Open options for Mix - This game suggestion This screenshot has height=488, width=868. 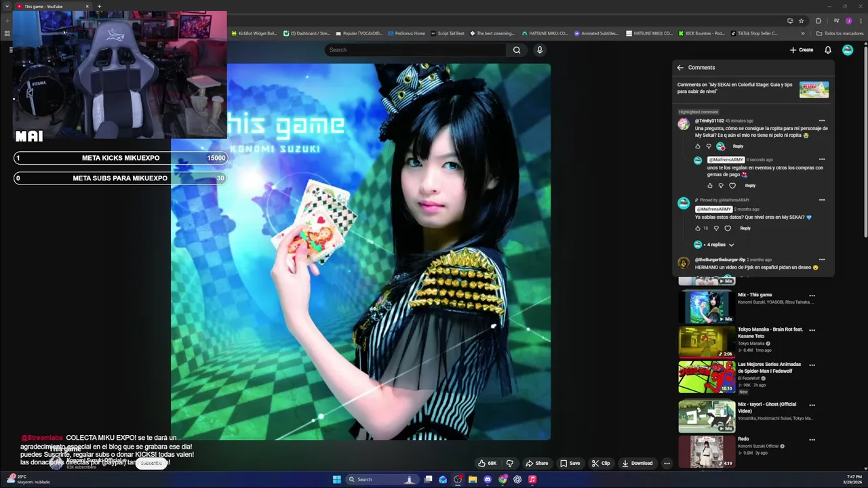pos(812,296)
